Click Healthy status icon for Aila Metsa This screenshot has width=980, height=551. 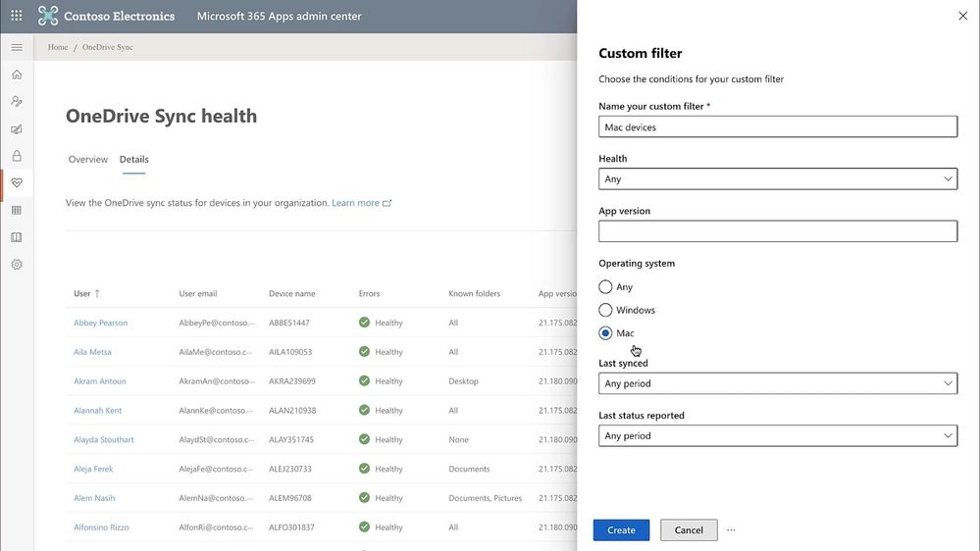[364, 352]
